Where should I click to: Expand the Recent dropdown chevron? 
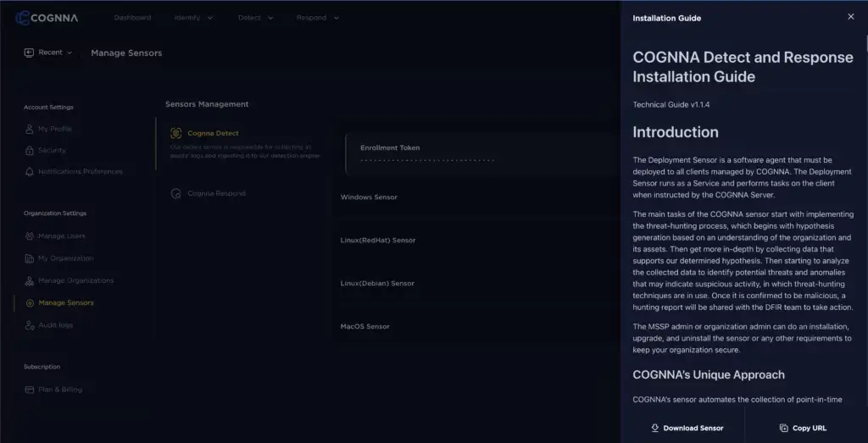coord(70,53)
